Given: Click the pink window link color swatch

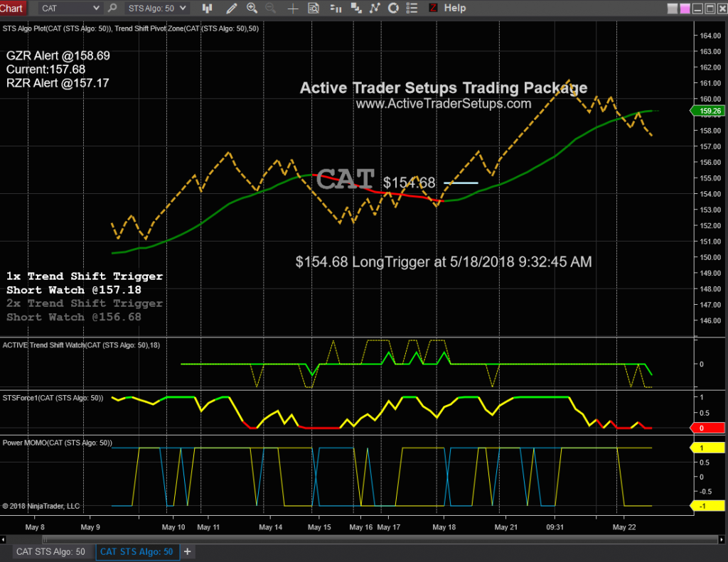Looking at the screenshot, I should pyautogui.click(x=685, y=9).
